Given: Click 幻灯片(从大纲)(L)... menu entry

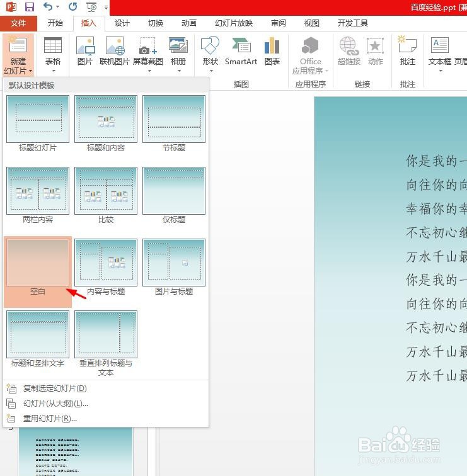Looking at the screenshot, I should (106, 404).
